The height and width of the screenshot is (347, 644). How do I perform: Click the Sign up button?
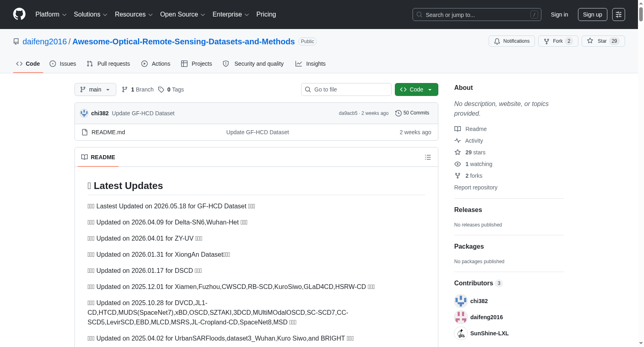click(x=592, y=15)
